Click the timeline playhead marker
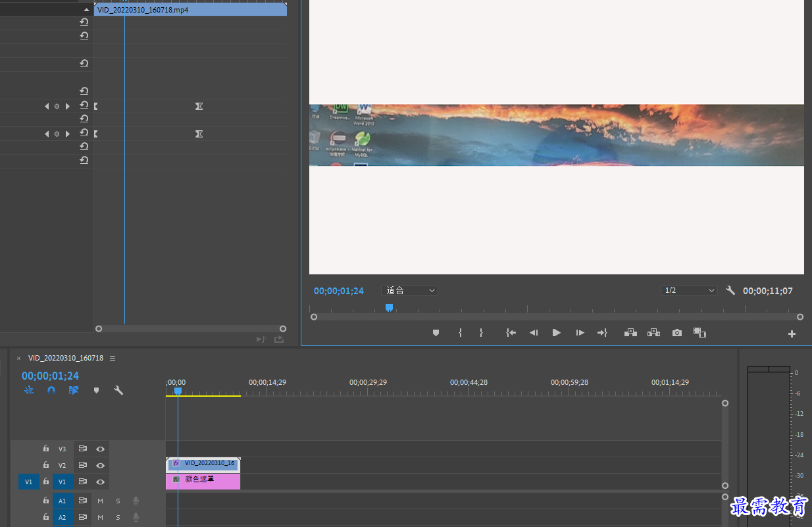812x527 pixels. [178, 391]
